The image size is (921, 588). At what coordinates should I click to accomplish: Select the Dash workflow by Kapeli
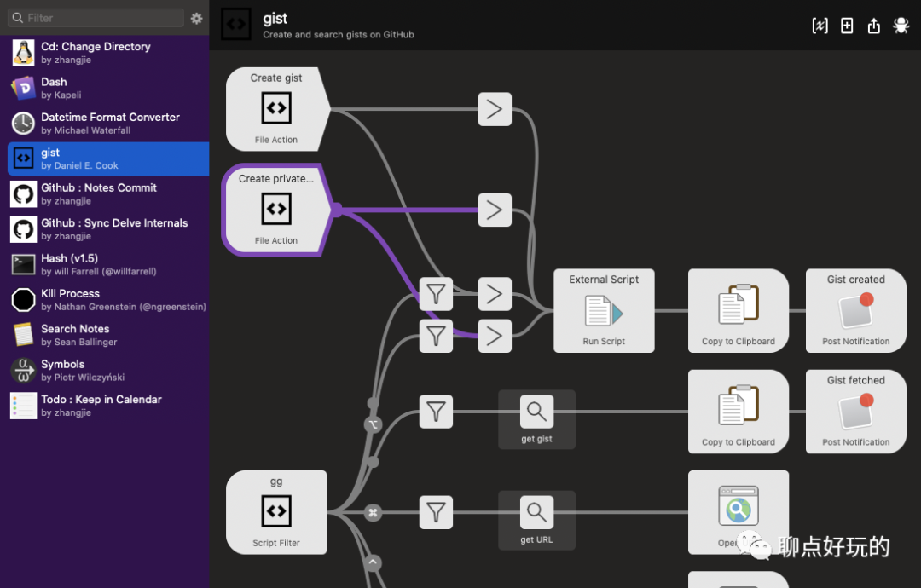108,88
